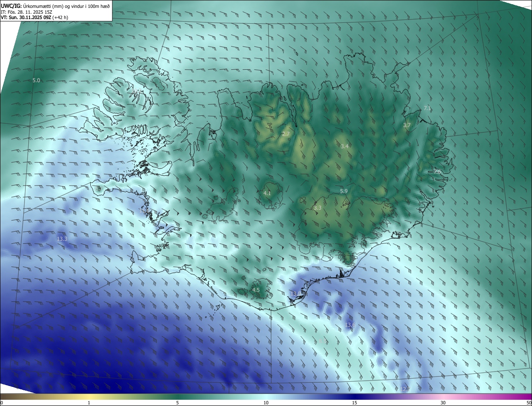Click the faint 8.5 value below 13.6

point(323,341)
